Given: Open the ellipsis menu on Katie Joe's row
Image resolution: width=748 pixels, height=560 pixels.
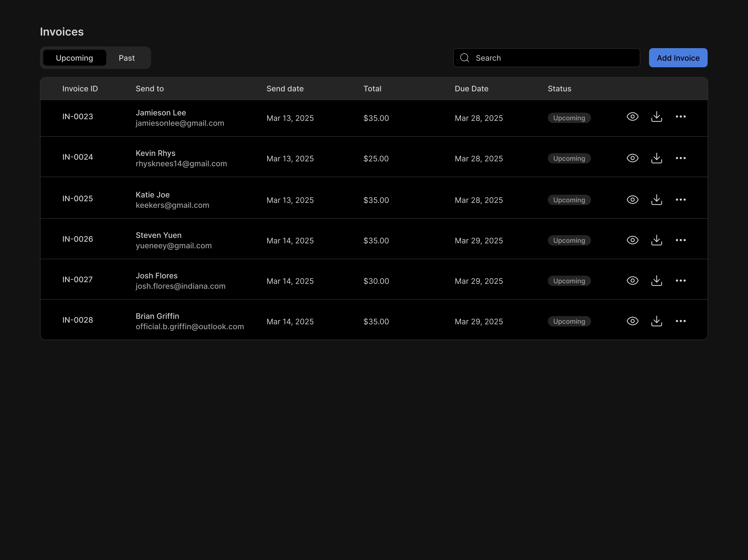Looking at the screenshot, I should pos(681,199).
